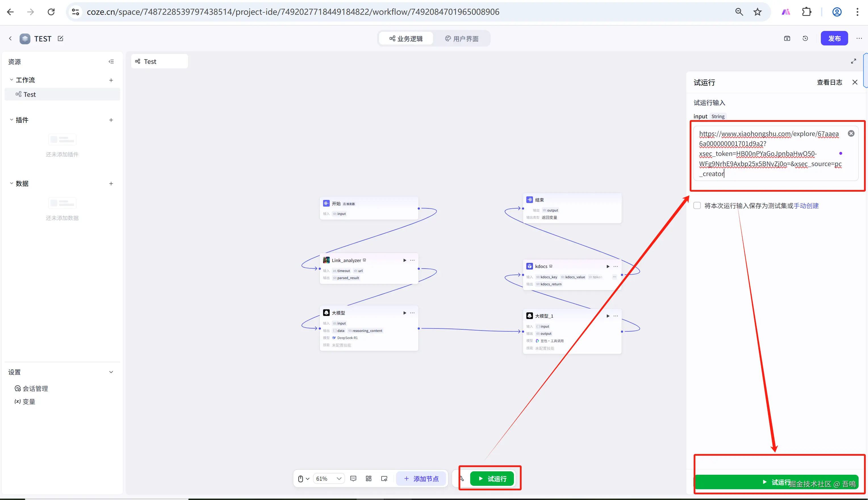
Task: Collapse the 工作流 section
Action: (x=11, y=80)
